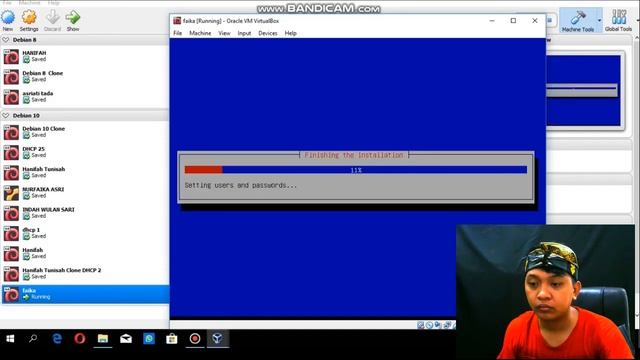Screen dimensions: 640x360
Task: Launch Microsoft Edge from the taskbar
Action: 57,338
